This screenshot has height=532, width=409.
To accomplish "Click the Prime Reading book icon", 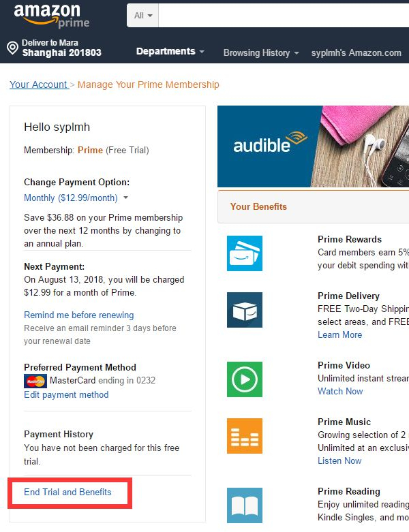I will 245,505.
